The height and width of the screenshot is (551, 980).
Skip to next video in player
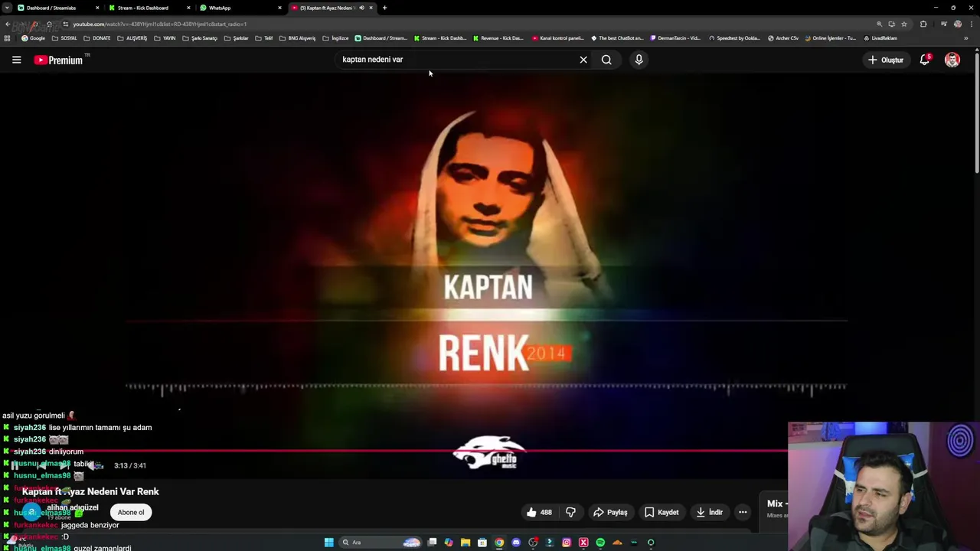point(64,465)
